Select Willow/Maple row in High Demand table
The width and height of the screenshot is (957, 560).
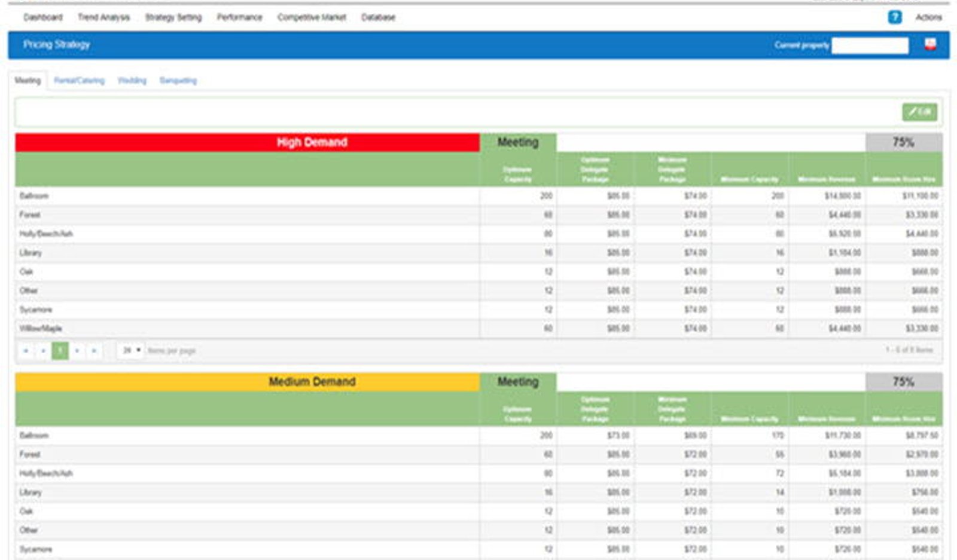click(x=478, y=329)
